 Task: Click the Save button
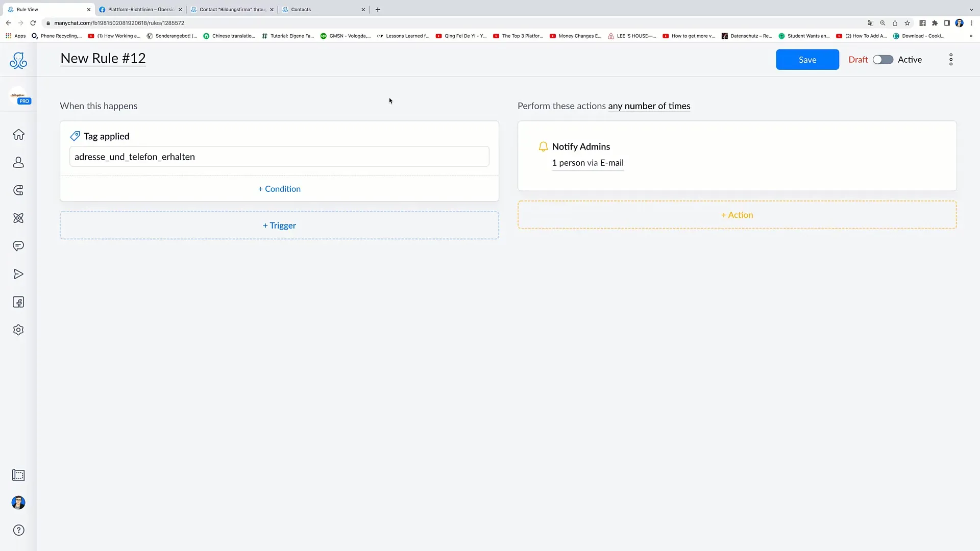tap(807, 59)
